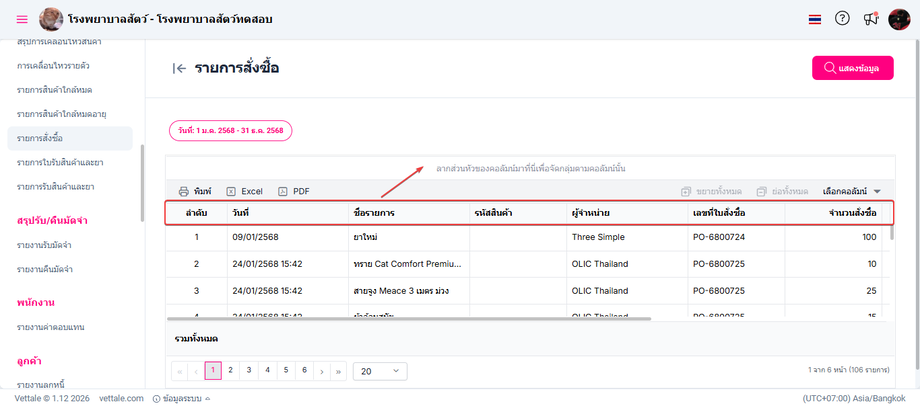
Task: Sort by ผู้จำหน่าย column header
Action: click(x=627, y=213)
